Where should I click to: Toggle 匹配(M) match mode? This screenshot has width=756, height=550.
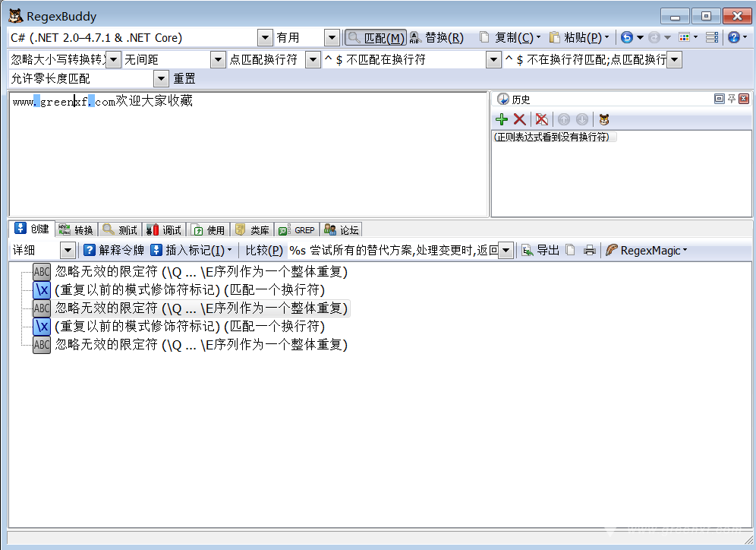click(x=376, y=38)
